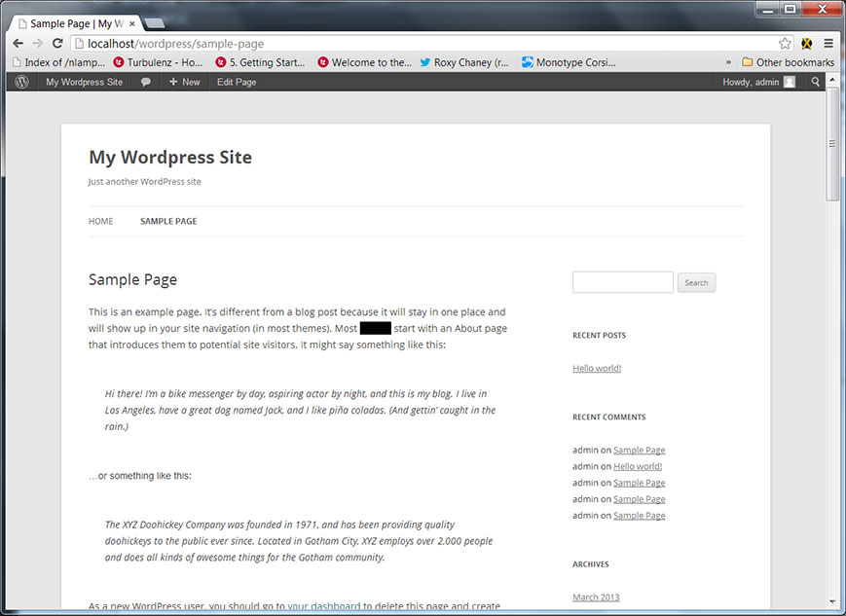
Task: Open the March 2013 archive
Action: pos(596,598)
